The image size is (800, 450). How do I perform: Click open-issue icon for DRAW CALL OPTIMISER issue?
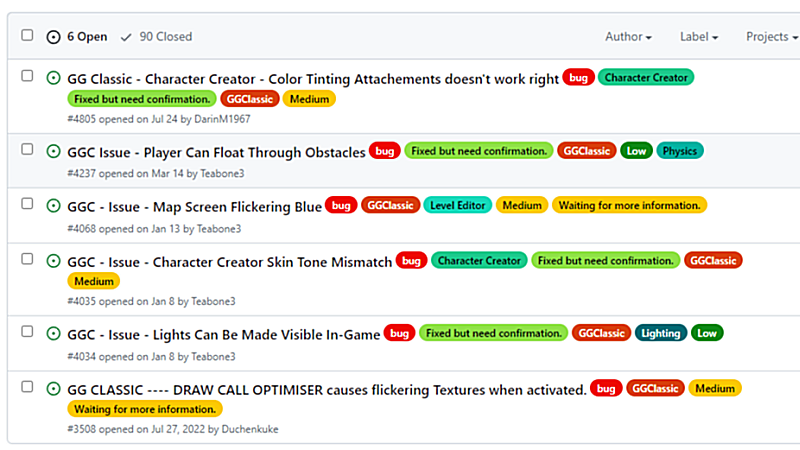tap(54, 388)
